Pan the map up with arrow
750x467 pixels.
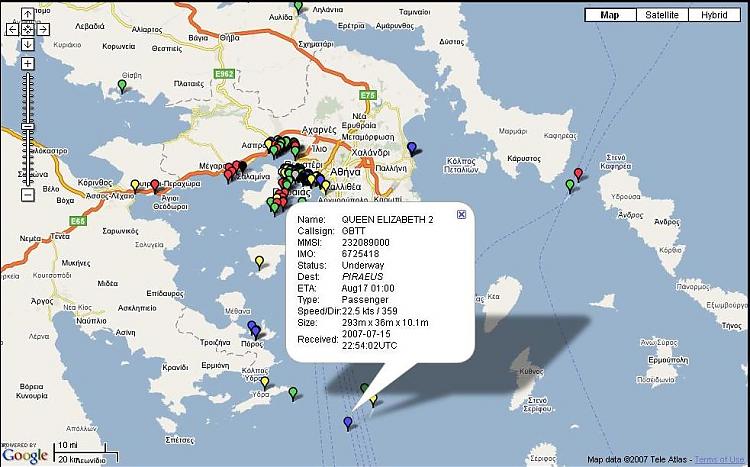coord(28,13)
